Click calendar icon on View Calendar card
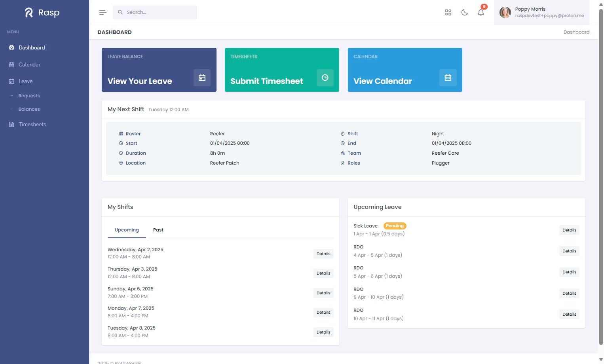The image size is (604, 364). click(448, 78)
